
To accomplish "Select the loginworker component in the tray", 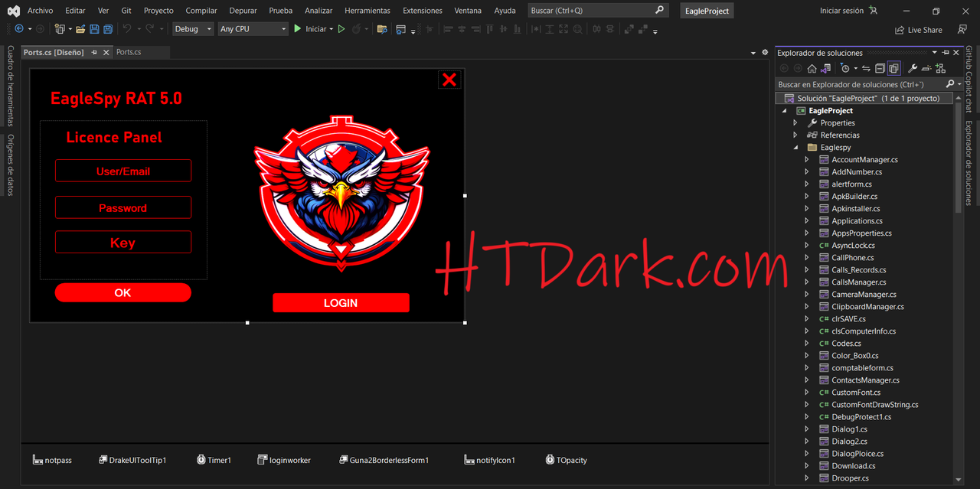I will coord(284,460).
